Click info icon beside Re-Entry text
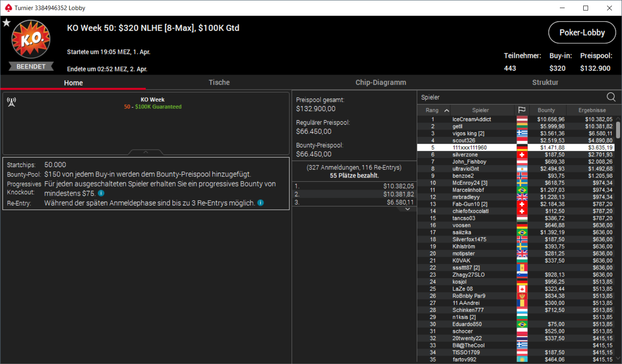This screenshot has height=364, width=622. click(261, 203)
